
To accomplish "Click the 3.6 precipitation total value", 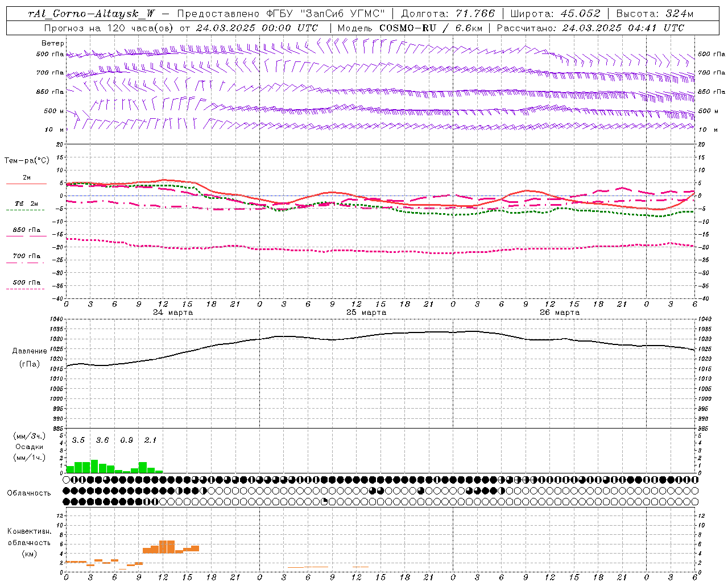I will (102, 440).
